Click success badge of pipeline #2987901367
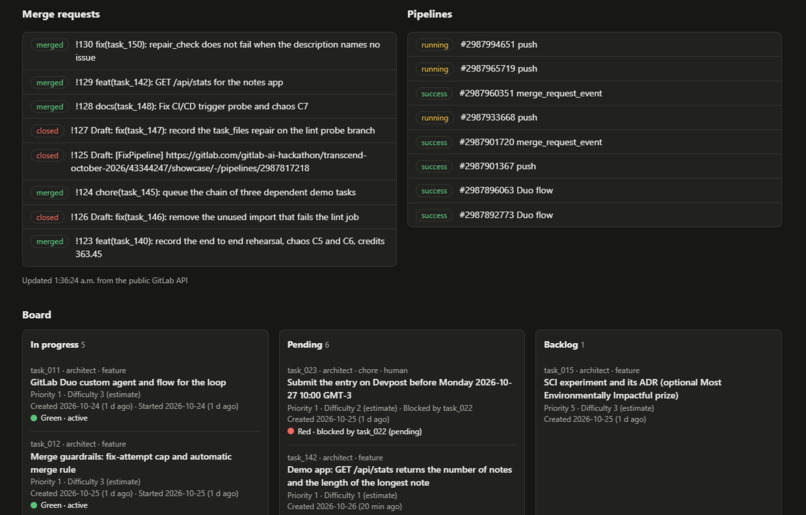Image resolution: width=806 pixels, height=515 pixels. click(x=434, y=167)
